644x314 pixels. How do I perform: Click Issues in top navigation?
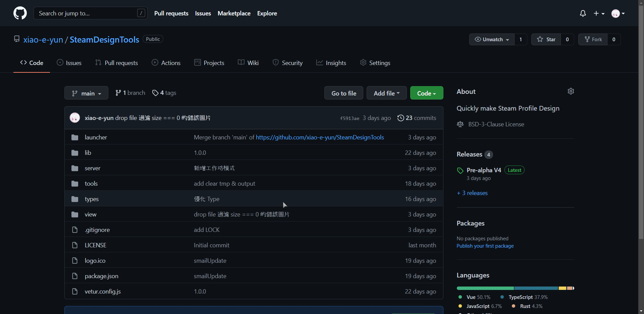point(203,13)
